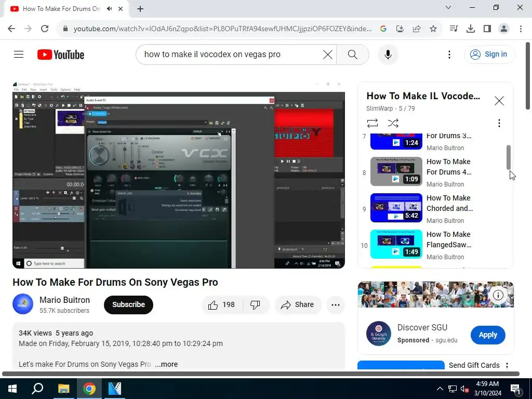Toggle the Chrome side panel

click(487, 29)
